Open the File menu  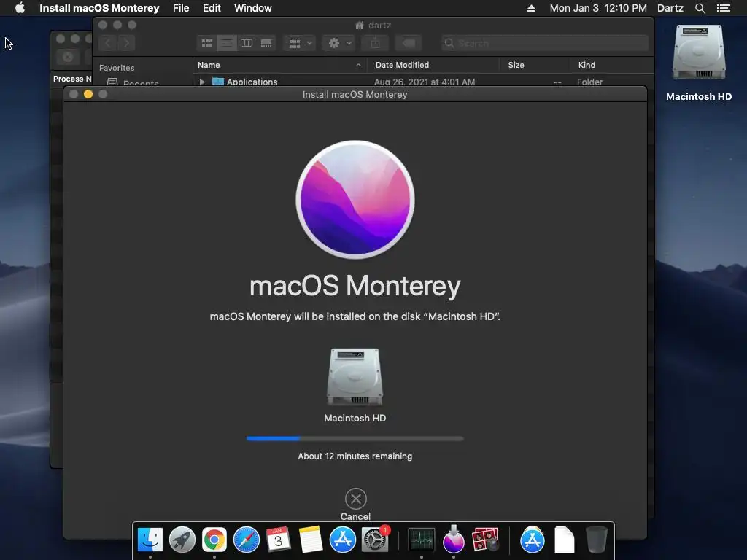(x=181, y=8)
